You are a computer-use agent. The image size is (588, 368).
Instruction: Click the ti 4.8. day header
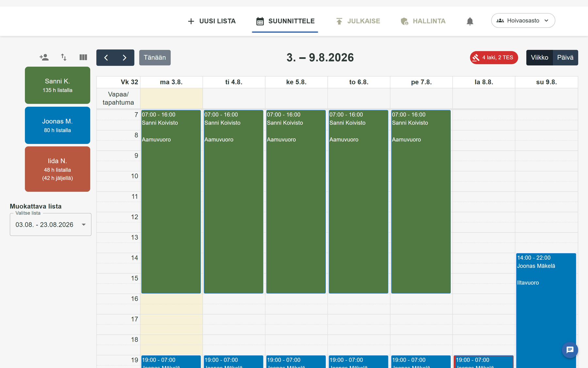pyautogui.click(x=234, y=82)
